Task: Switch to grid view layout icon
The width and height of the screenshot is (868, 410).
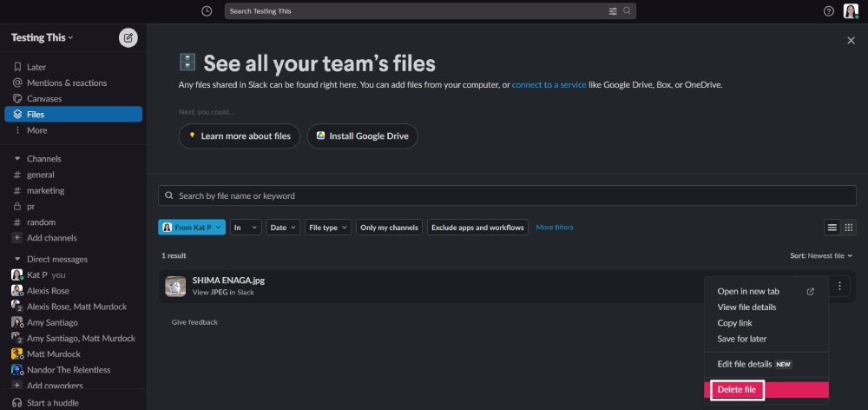Action: (x=849, y=228)
